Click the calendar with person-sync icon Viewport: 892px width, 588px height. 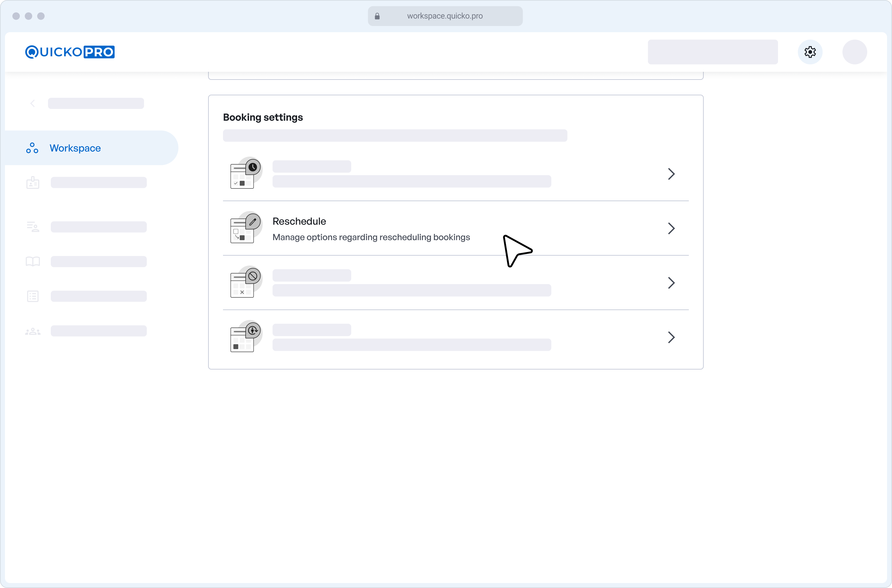pos(246,336)
